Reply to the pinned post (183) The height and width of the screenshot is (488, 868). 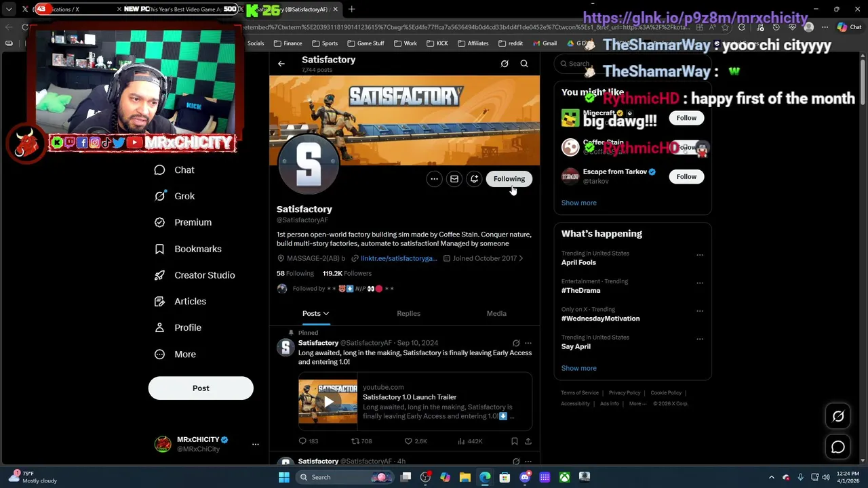click(309, 441)
